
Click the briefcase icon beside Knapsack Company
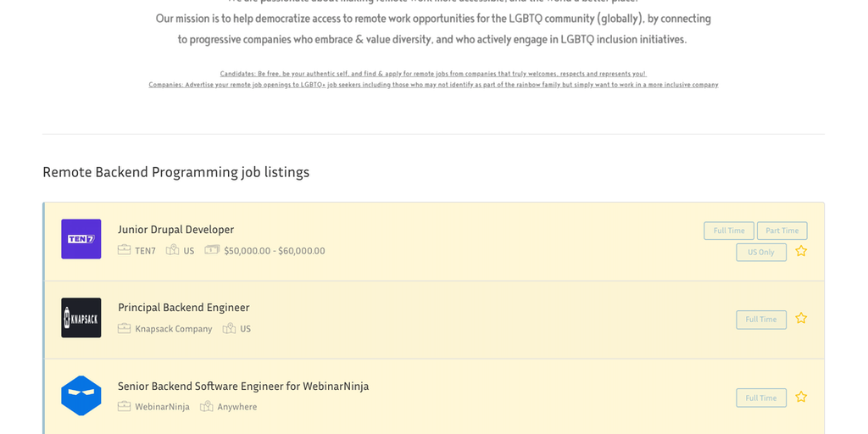click(124, 329)
